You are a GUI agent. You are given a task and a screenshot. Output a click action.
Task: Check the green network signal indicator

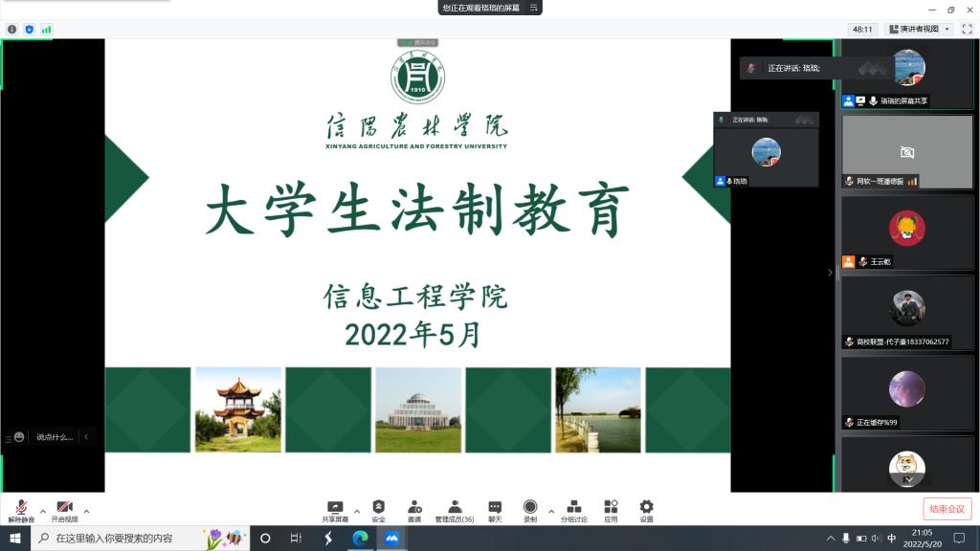tap(46, 30)
